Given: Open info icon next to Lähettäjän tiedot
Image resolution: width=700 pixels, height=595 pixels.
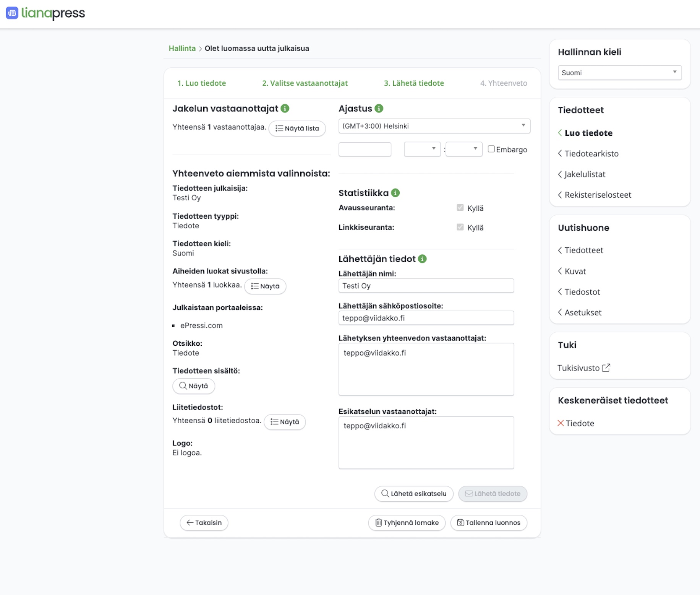Looking at the screenshot, I should tap(423, 259).
